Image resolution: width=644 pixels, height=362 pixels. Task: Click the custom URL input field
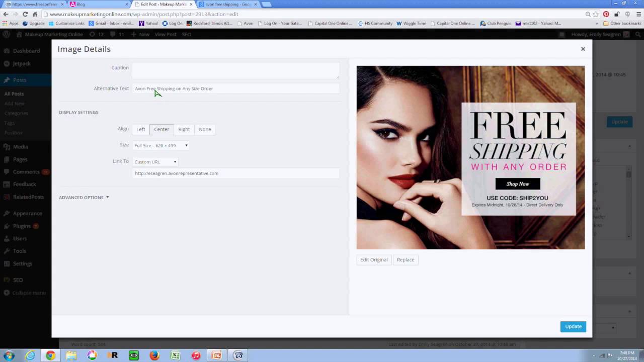[x=235, y=173]
